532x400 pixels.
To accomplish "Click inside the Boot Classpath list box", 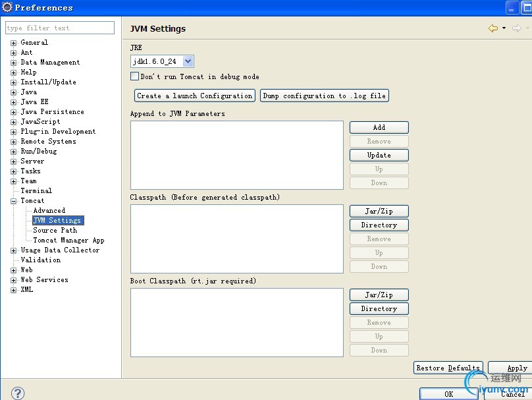I will coord(237,323).
